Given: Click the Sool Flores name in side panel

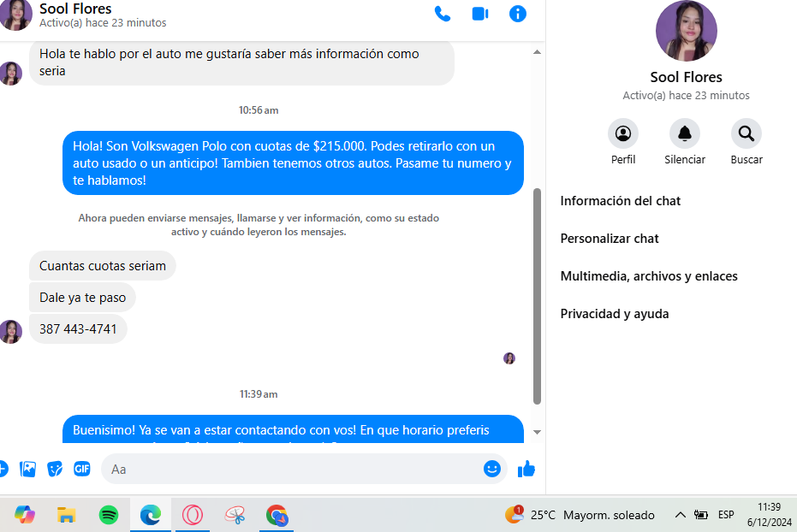Looking at the screenshot, I should (687, 77).
